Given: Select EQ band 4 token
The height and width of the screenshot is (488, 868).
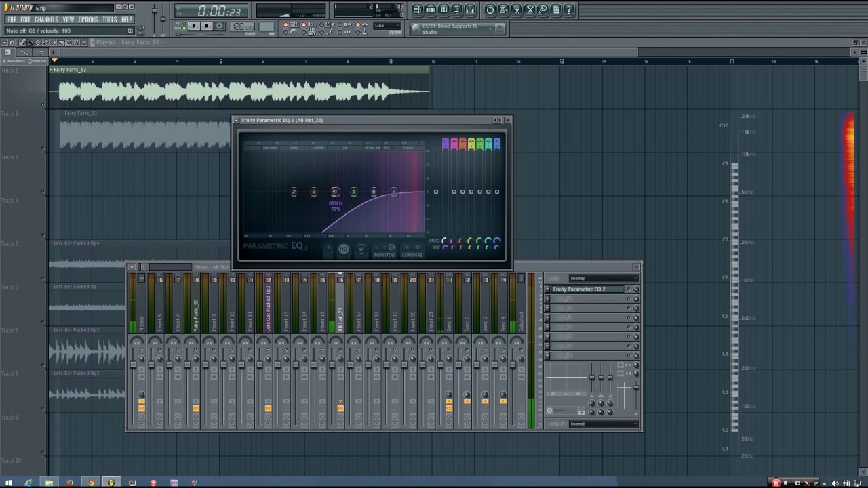Looking at the screenshot, I should (x=334, y=192).
